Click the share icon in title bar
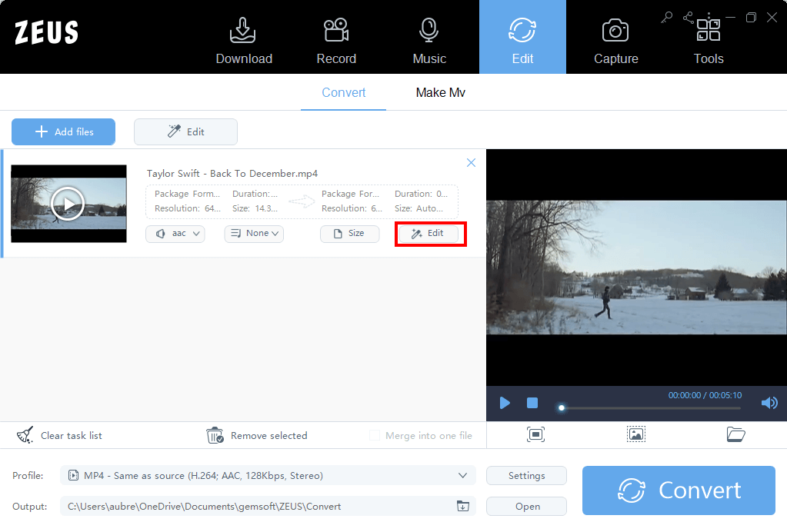787x532 pixels. click(688, 18)
